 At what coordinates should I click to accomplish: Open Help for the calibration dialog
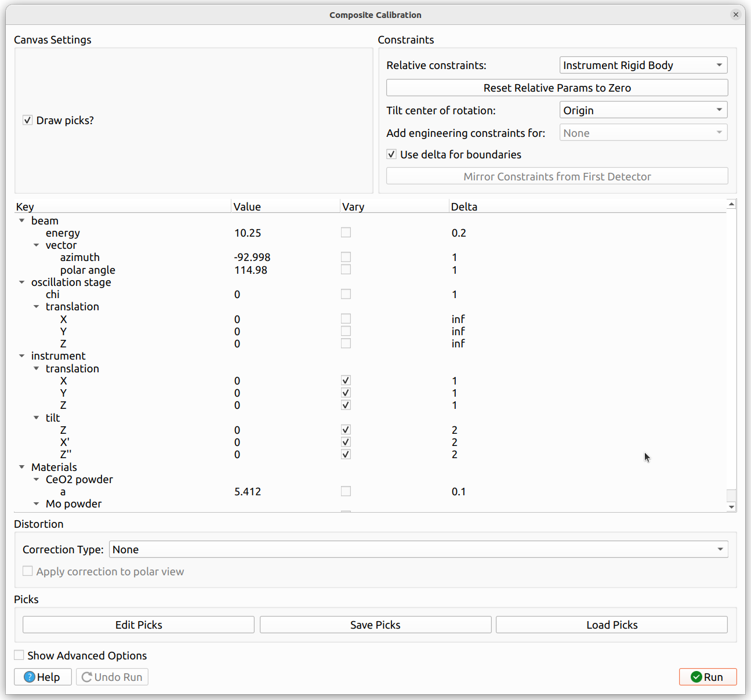[43, 677]
